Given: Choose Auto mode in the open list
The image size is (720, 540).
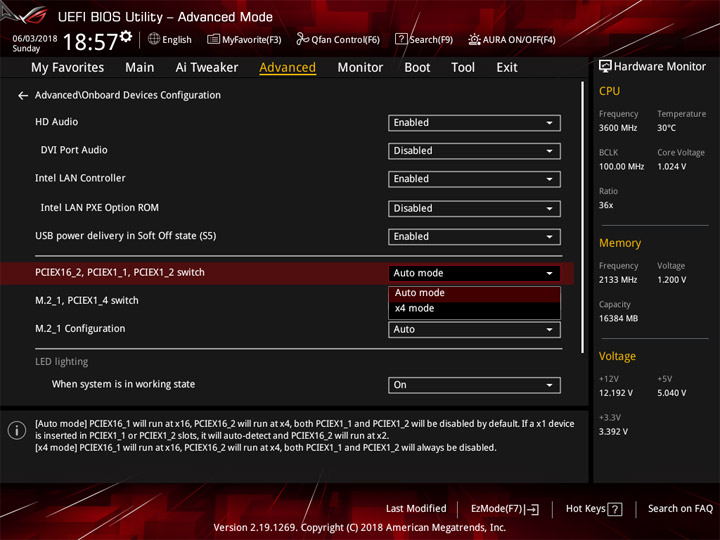Looking at the screenshot, I should point(474,293).
